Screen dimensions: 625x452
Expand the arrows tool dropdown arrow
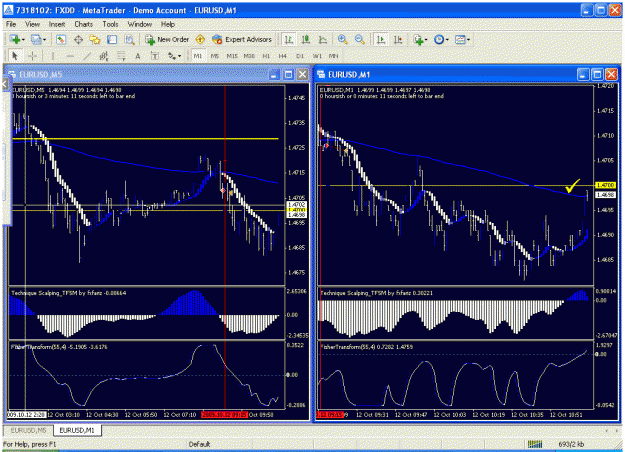point(180,57)
